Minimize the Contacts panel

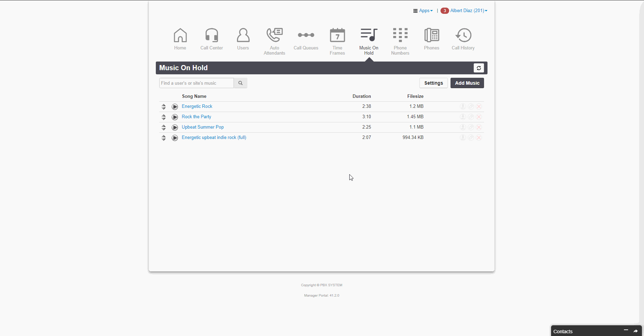pyautogui.click(x=626, y=331)
